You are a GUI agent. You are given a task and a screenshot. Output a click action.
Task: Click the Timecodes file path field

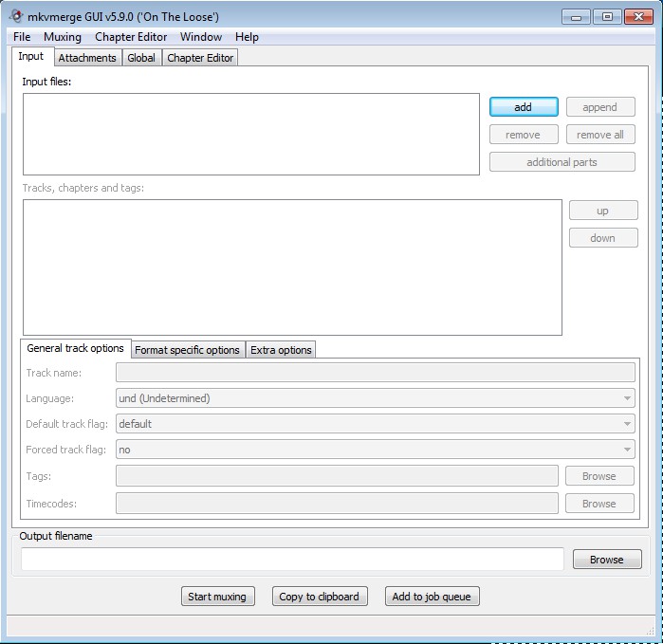click(x=337, y=504)
